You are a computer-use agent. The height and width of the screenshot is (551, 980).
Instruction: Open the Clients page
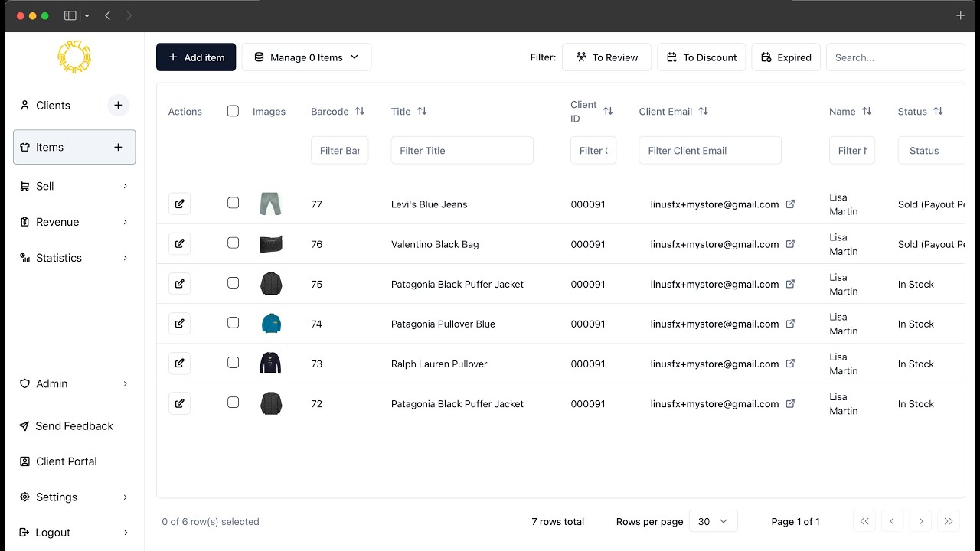53,106
